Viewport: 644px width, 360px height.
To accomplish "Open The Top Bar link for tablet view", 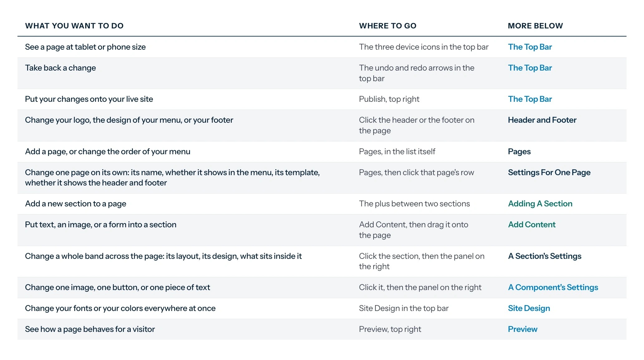I will (530, 47).
